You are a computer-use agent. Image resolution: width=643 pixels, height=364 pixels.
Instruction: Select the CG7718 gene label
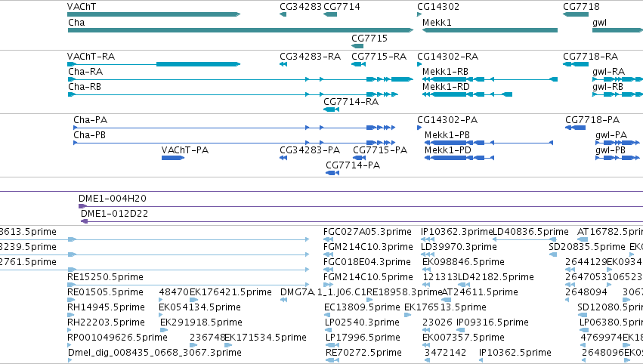tap(581, 7)
